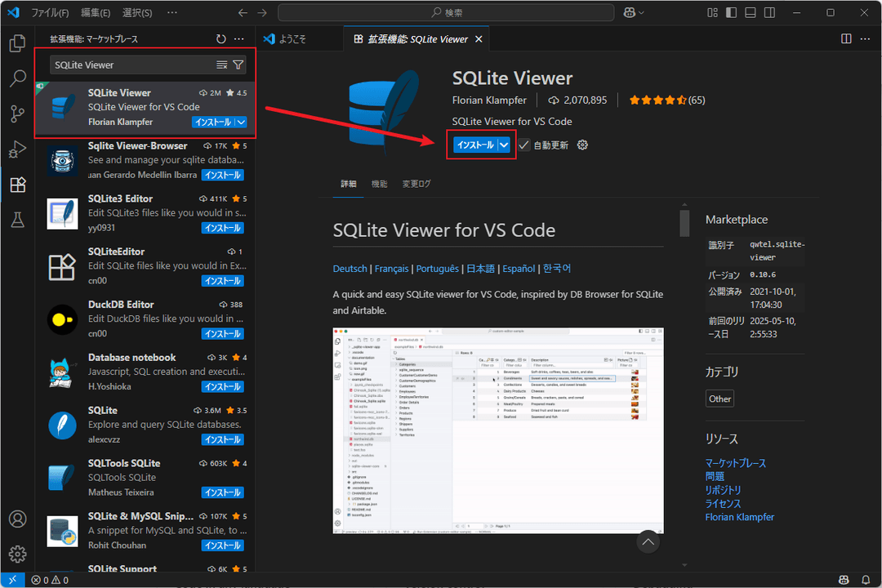Open the リポジトリ link under リソース
Image resolution: width=882 pixels, height=588 pixels.
tap(722, 489)
